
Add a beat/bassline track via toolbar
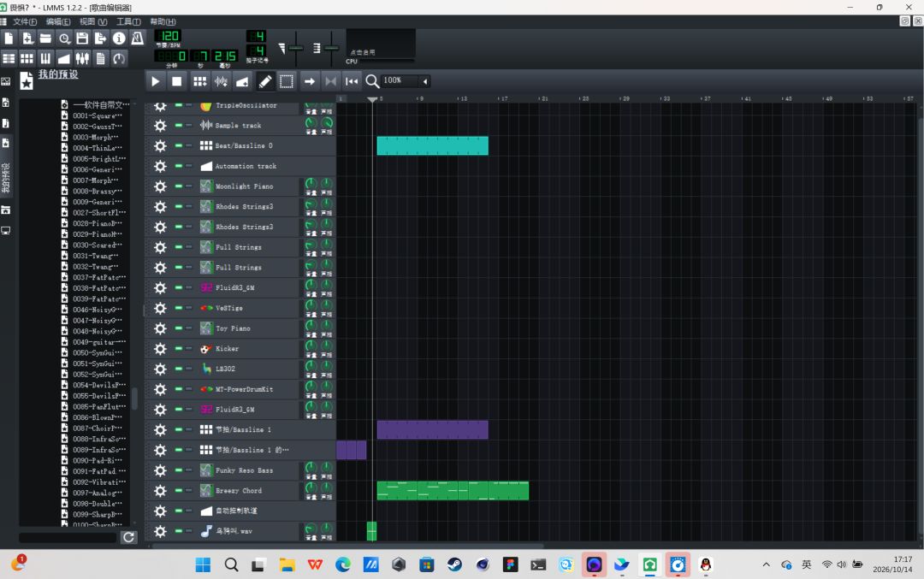(x=199, y=81)
